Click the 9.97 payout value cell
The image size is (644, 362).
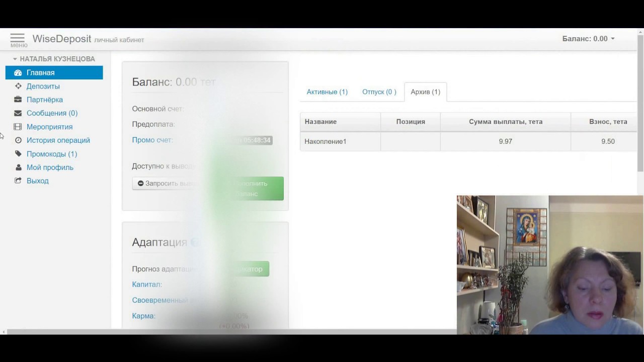click(x=506, y=141)
